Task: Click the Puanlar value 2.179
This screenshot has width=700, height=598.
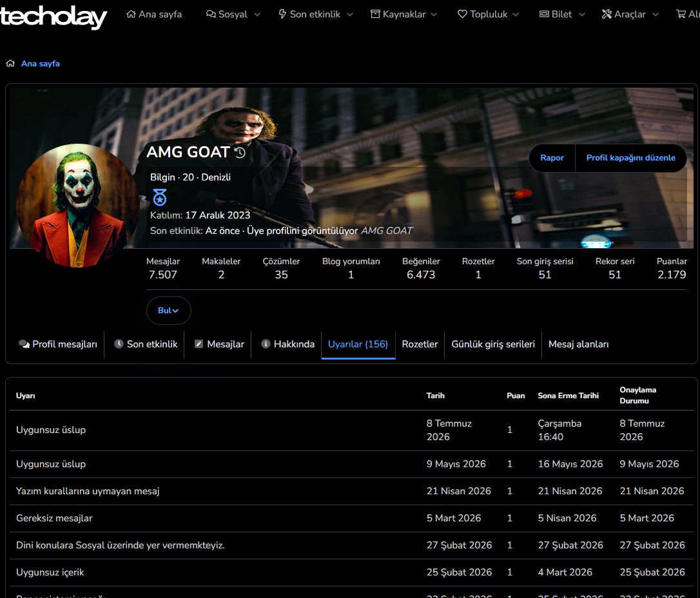Action: [672, 275]
